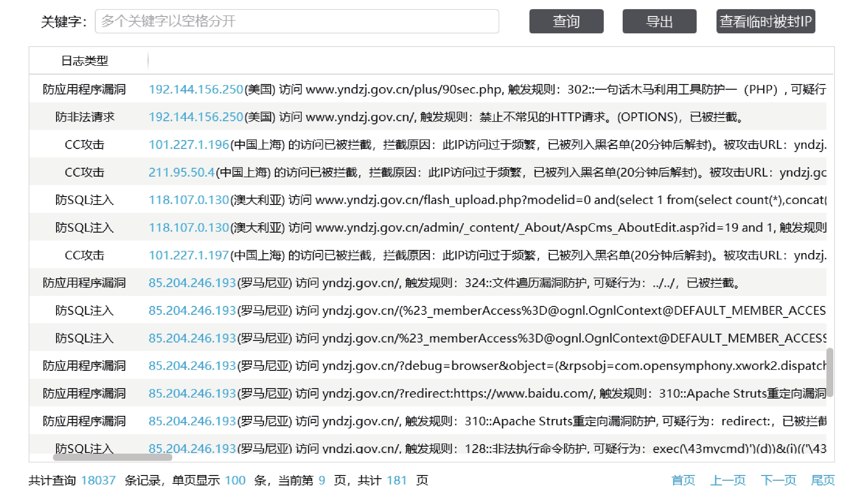Image resolution: width=868 pixels, height=498 pixels.
Task: Click the 日志类型 column header
Action: (84, 61)
